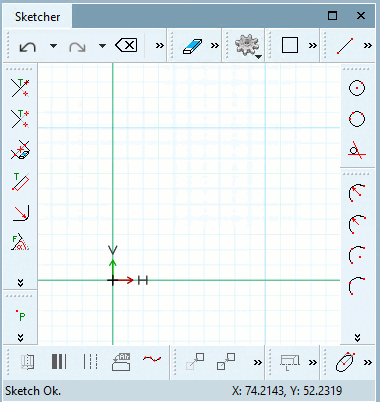Expand more tools below the Point tool

(x=20, y=338)
